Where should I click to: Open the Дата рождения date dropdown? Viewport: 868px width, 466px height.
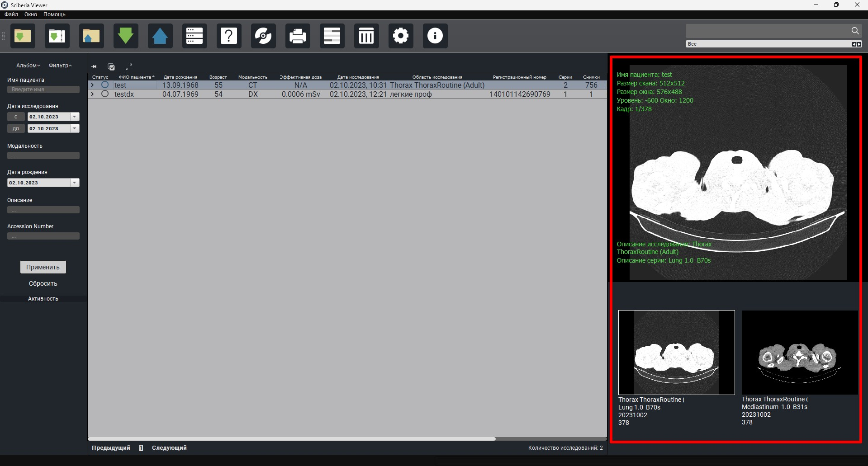pos(75,183)
